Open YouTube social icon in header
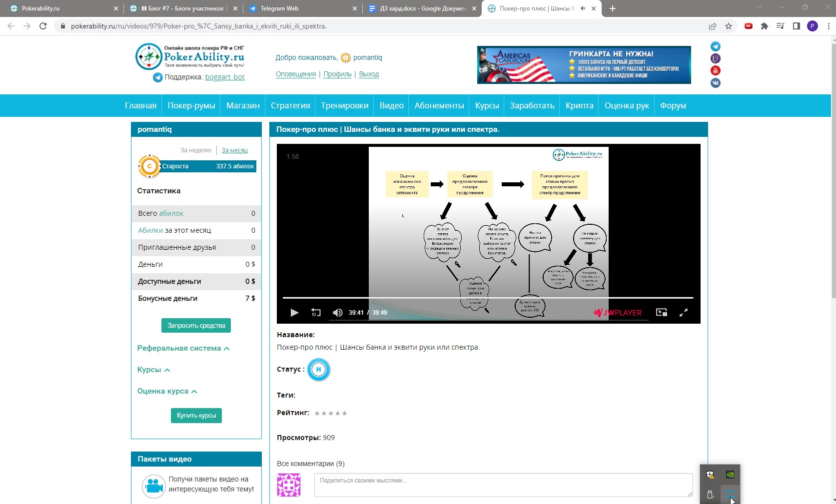 [716, 70]
